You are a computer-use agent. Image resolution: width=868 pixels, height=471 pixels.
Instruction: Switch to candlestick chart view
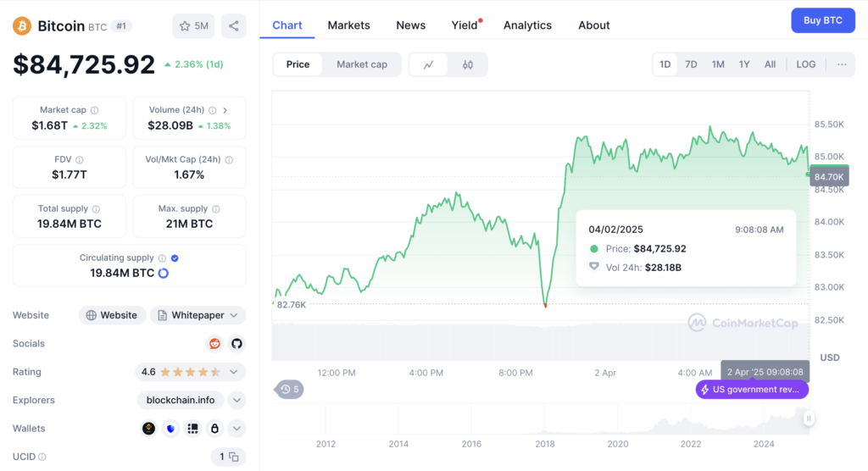tap(468, 64)
